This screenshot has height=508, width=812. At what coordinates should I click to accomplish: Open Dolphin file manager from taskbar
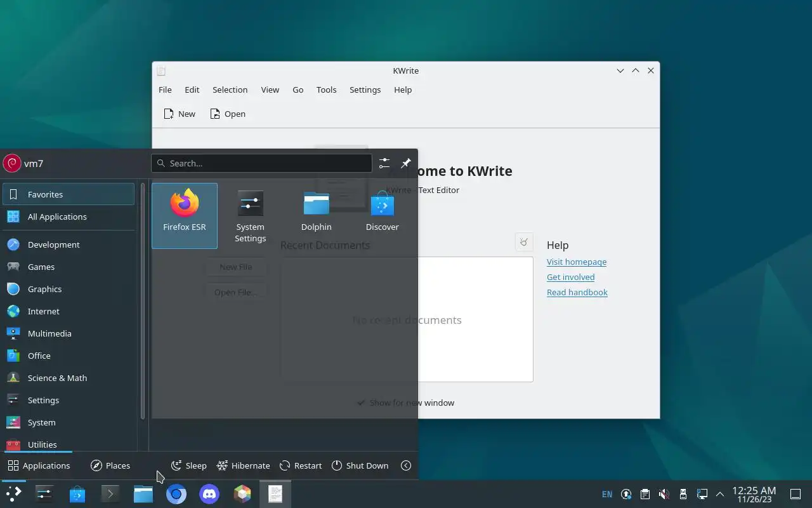point(143,494)
